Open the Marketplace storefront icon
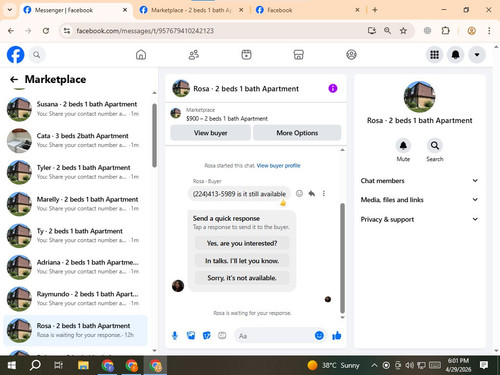Screen dimensions: 500x375 pyautogui.click(x=299, y=55)
